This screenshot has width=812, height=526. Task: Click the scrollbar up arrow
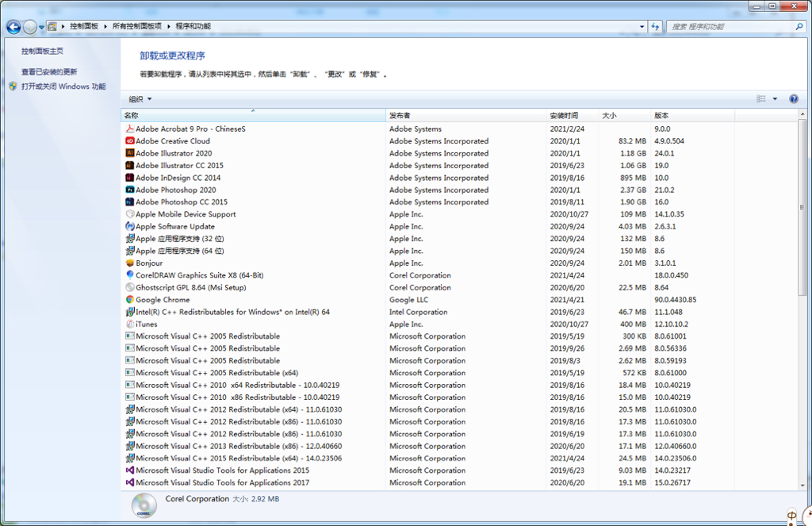pos(802,114)
